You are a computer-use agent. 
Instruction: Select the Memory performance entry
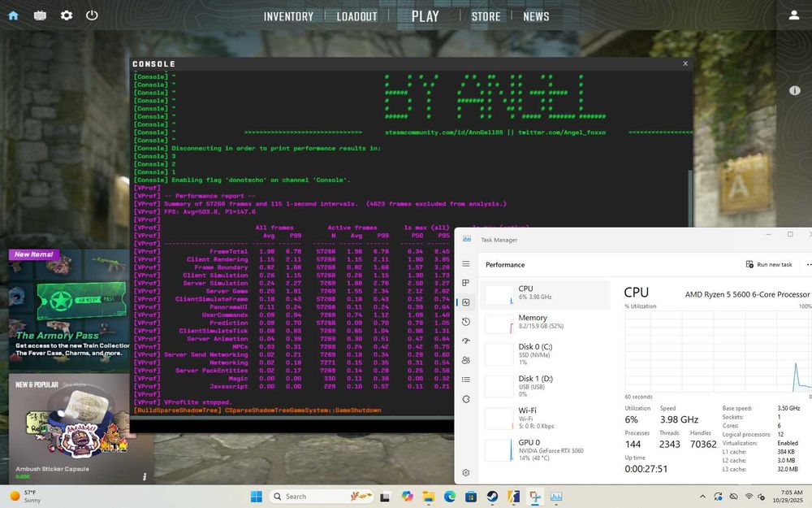point(546,323)
